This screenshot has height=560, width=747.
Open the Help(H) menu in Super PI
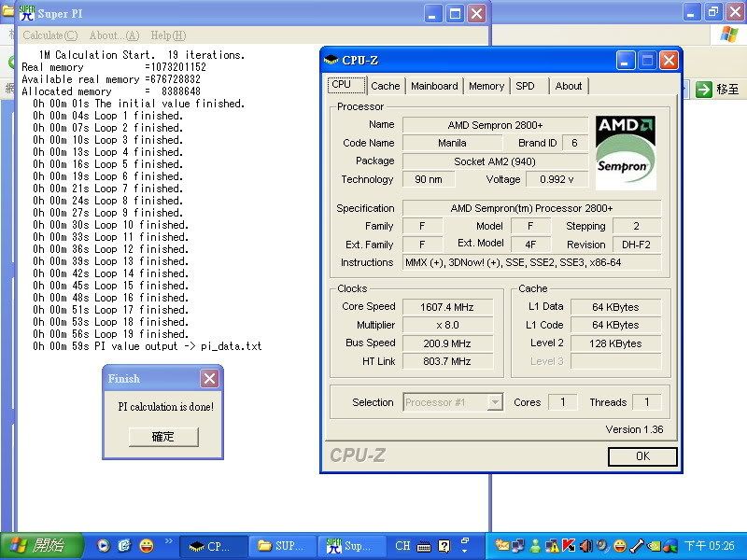(168, 35)
